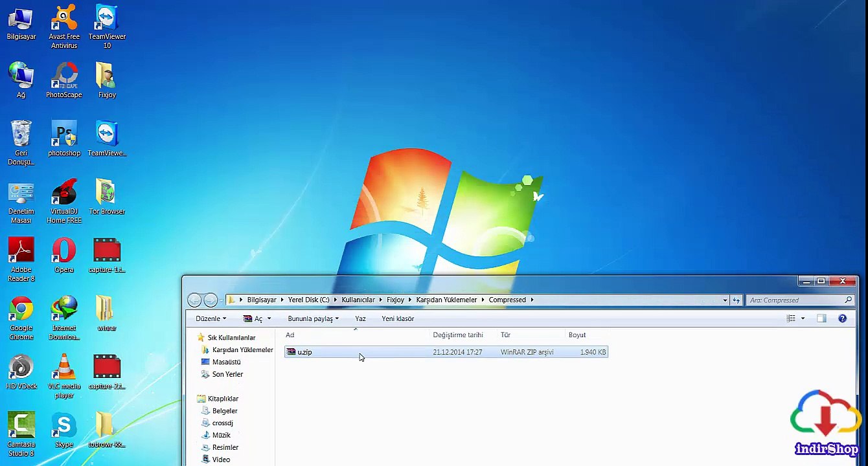
Task: Navigate to Fixjoy in the breadcrumb
Action: (395, 300)
